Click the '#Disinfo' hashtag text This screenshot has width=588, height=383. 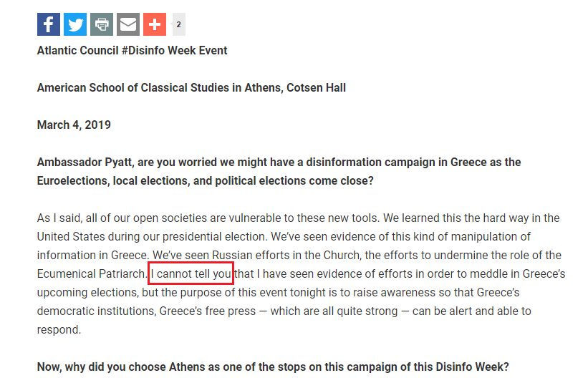pos(143,50)
